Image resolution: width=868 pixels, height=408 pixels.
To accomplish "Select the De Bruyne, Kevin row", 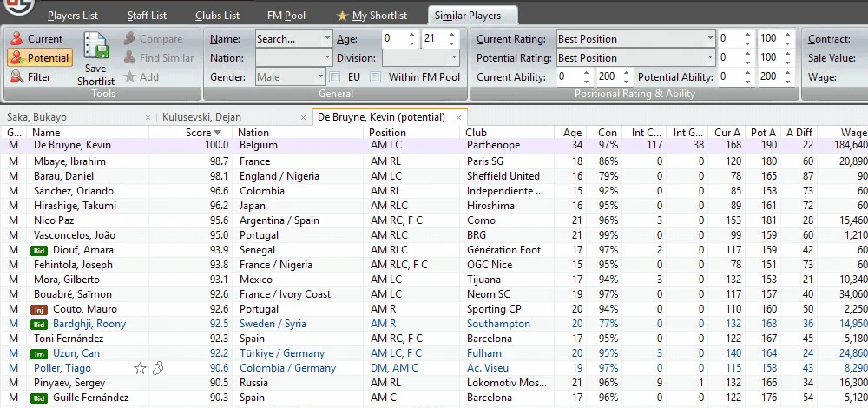I will point(434,146).
